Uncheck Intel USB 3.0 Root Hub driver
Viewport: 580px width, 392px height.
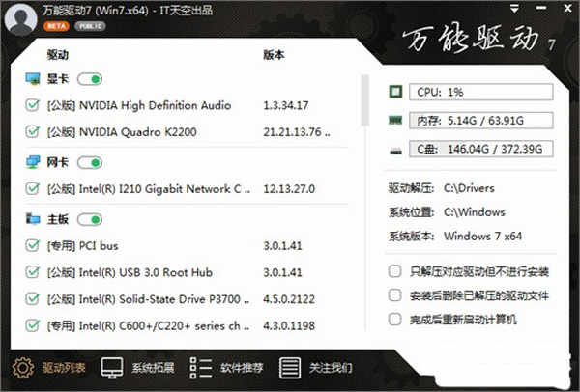(33, 272)
